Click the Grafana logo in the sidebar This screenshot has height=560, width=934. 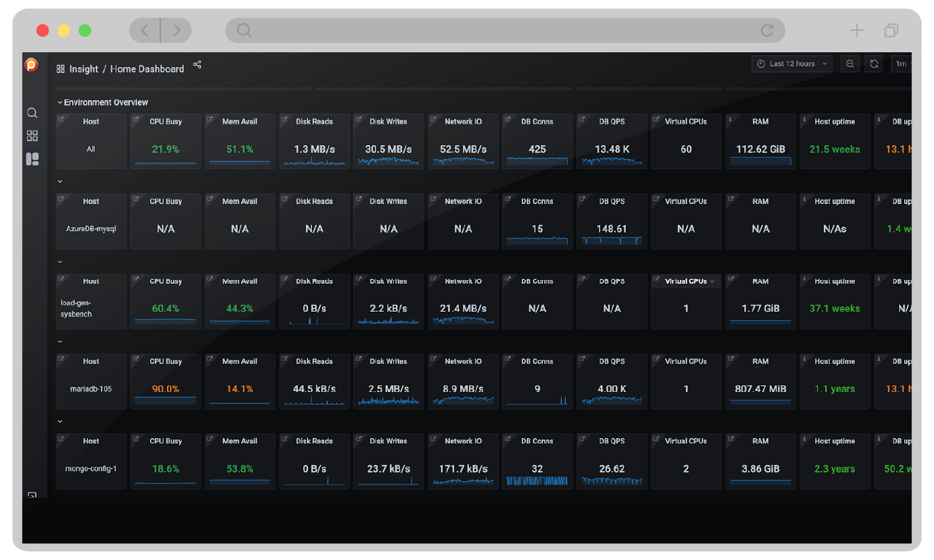click(32, 65)
